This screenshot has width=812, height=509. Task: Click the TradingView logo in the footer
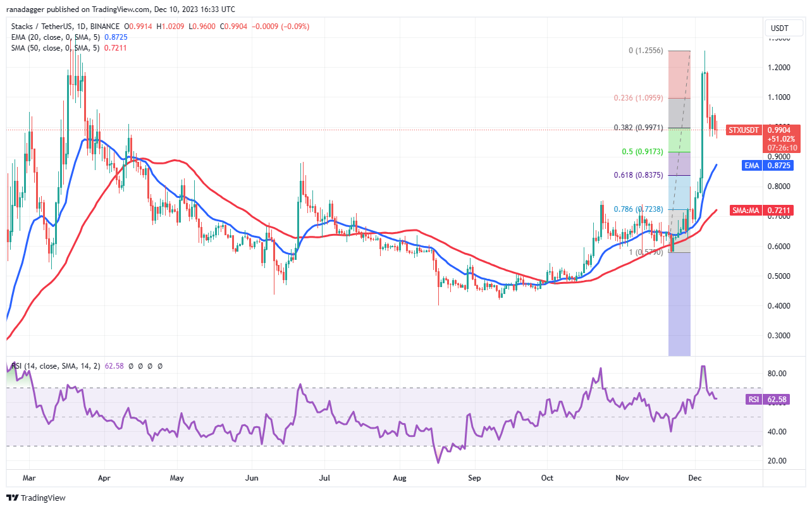pyautogui.click(x=36, y=498)
